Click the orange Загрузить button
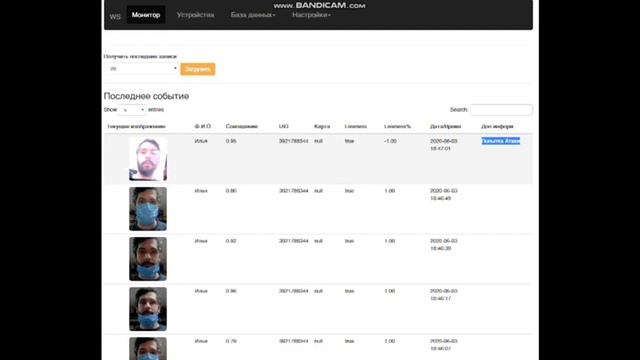The width and height of the screenshot is (640, 360). [x=198, y=69]
